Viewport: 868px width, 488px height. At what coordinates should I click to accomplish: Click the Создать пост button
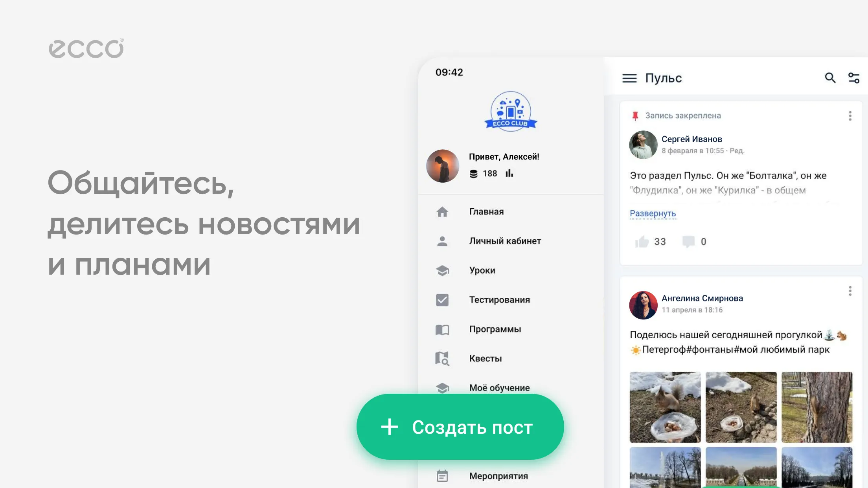tap(460, 427)
